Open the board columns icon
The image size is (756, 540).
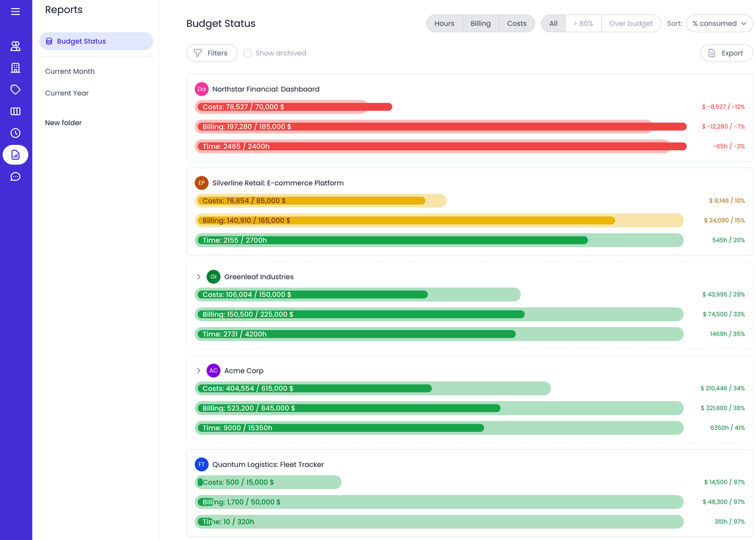(x=15, y=111)
